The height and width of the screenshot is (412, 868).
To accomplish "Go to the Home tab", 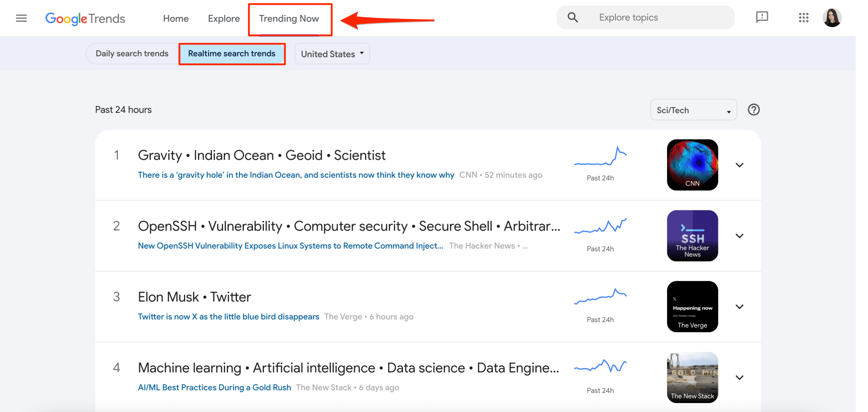I will coord(176,19).
